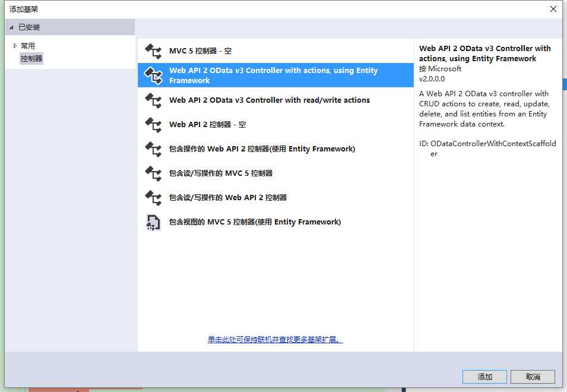Viewport: 567px width, 392px height.
Task: Select 包含读/写操作的 Web API 2 控制器 entry
Action: [x=275, y=197]
